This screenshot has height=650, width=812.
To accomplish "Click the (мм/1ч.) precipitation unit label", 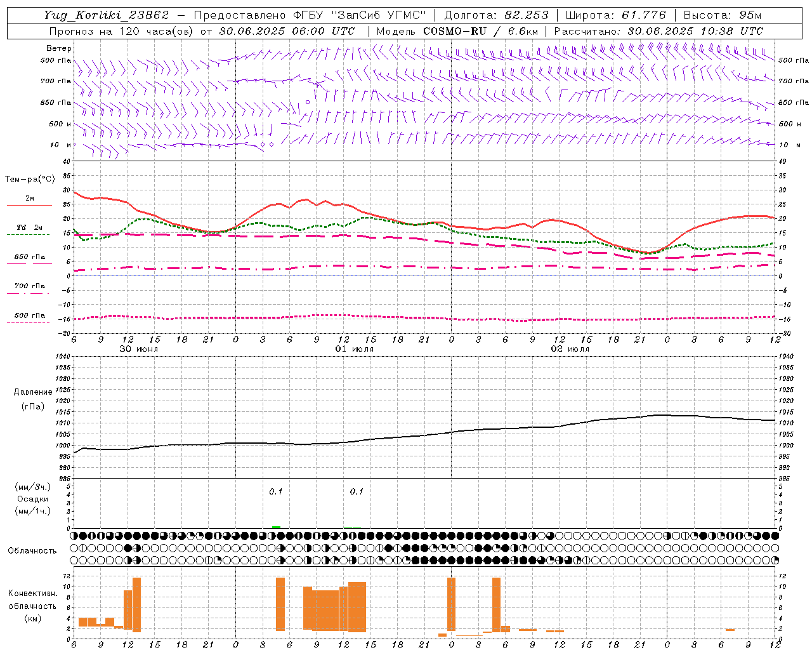I will click(33, 511).
